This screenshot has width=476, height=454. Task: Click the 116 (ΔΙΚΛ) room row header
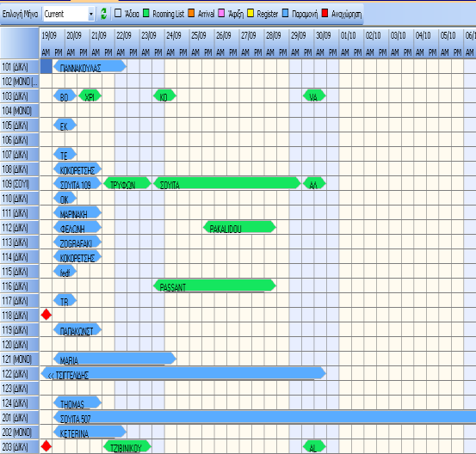point(20,285)
